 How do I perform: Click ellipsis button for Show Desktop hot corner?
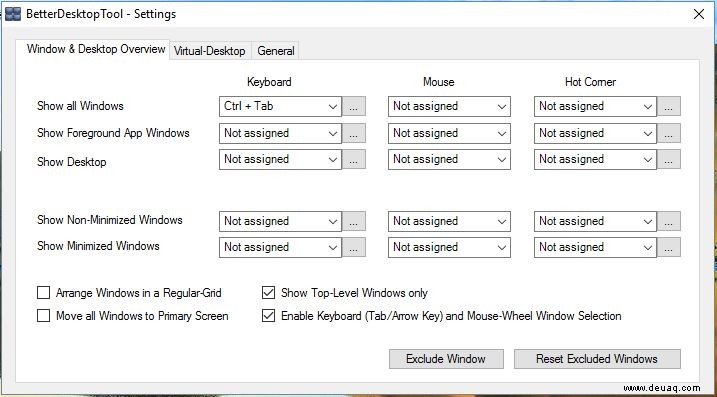(x=669, y=160)
